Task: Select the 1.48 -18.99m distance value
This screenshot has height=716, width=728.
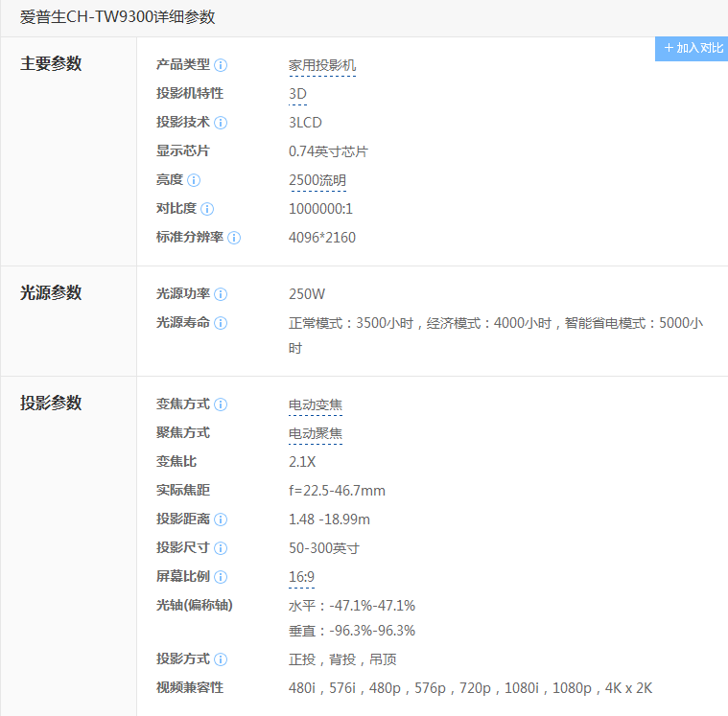Action: pos(329,520)
